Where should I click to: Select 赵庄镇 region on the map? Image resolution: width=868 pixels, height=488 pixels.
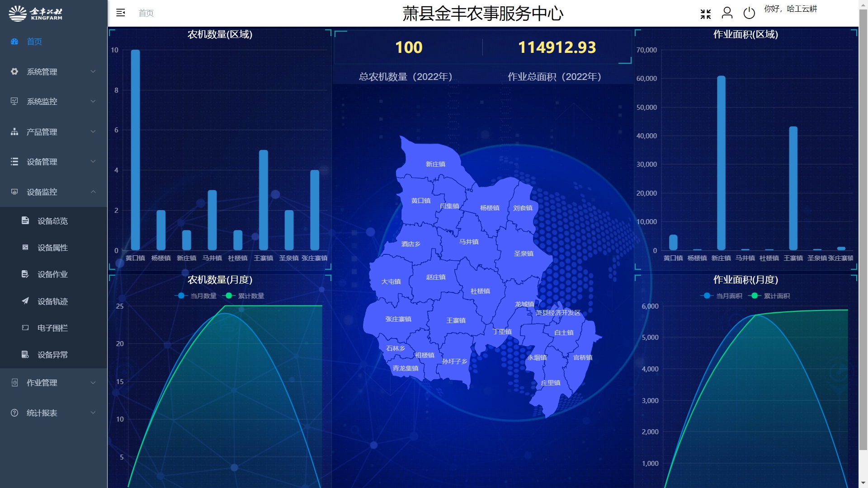click(436, 277)
